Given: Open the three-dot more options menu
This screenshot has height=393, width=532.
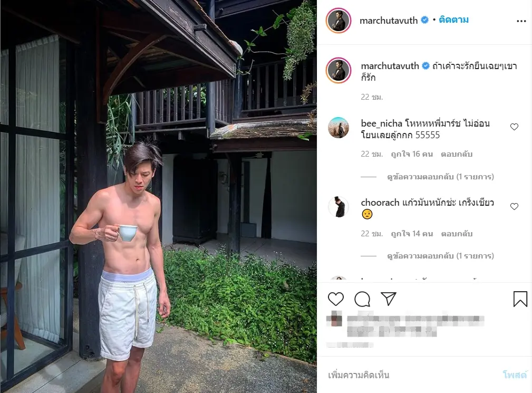Looking at the screenshot, I should coord(521,21).
